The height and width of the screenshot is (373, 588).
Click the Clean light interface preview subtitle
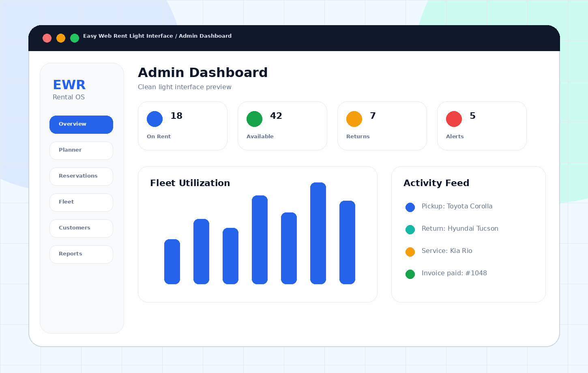[x=185, y=87]
